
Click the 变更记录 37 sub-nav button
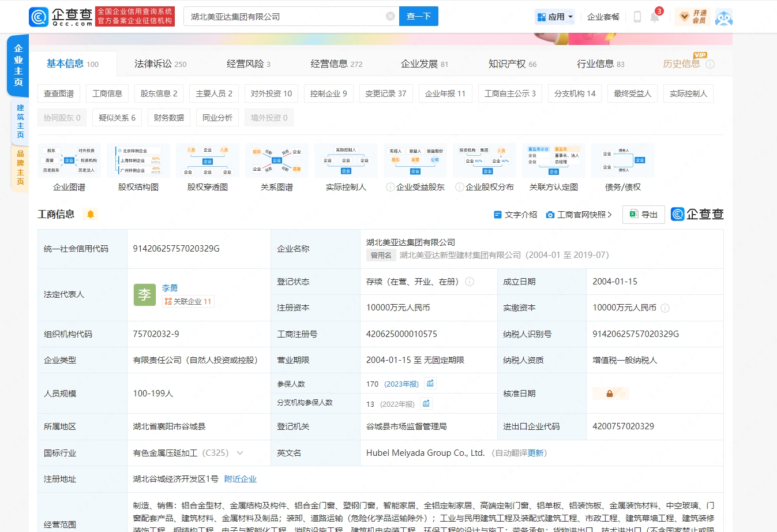(386, 93)
